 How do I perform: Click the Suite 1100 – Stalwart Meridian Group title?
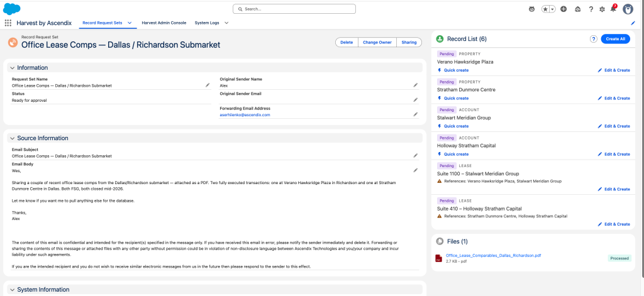(x=478, y=173)
